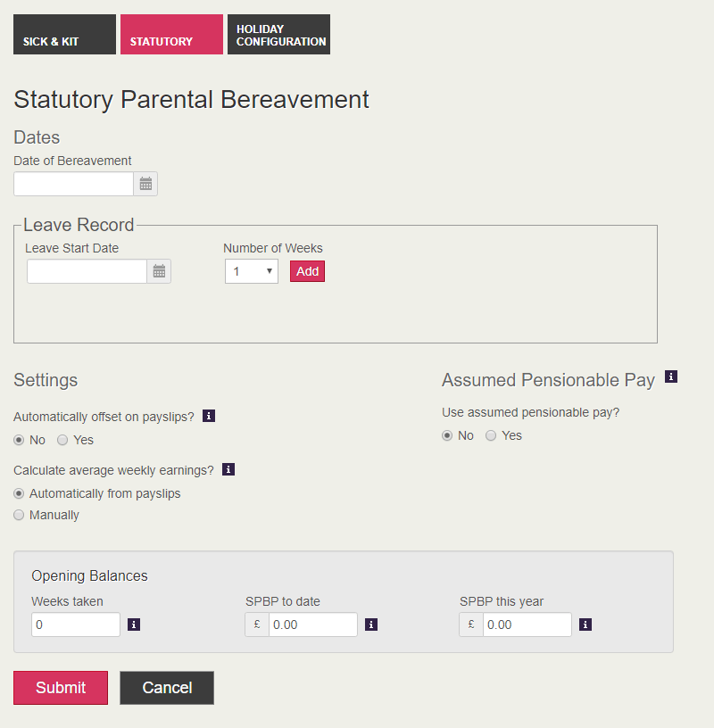Submit the Statutory Parental Bereavement form

[x=60, y=687]
